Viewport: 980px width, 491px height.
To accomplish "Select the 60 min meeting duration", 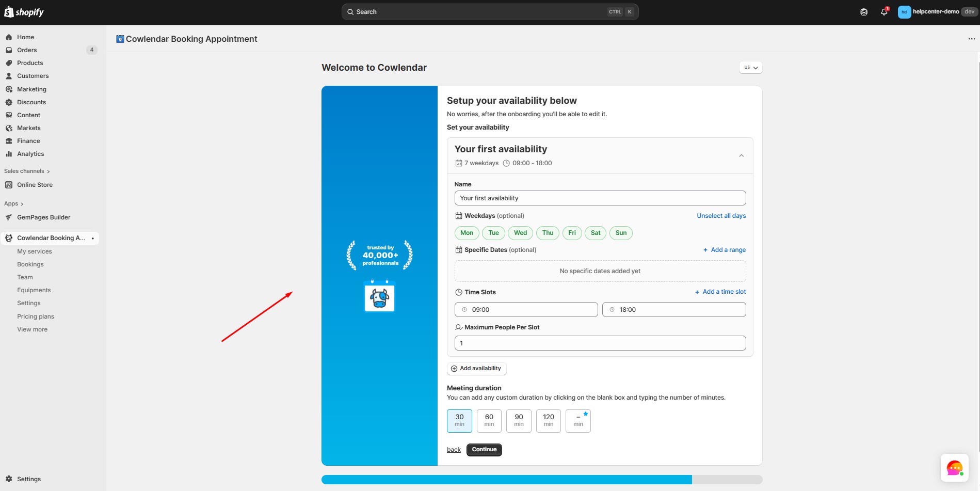I will tap(489, 420).
